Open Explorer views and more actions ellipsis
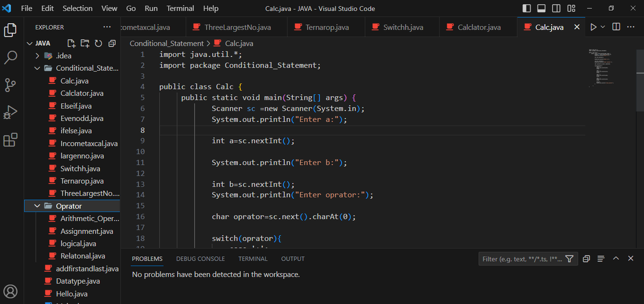The width and height of the screenshot is (644, 304). click(107, 27)
